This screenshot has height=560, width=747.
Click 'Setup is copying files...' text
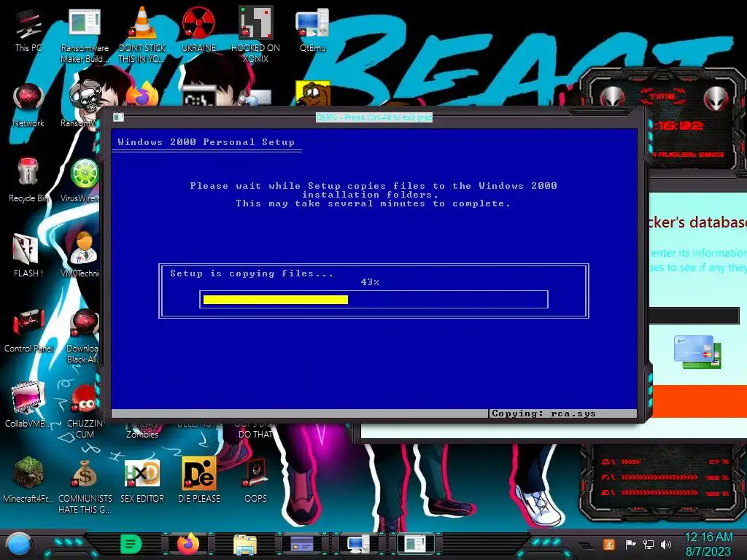click(252, 273)
